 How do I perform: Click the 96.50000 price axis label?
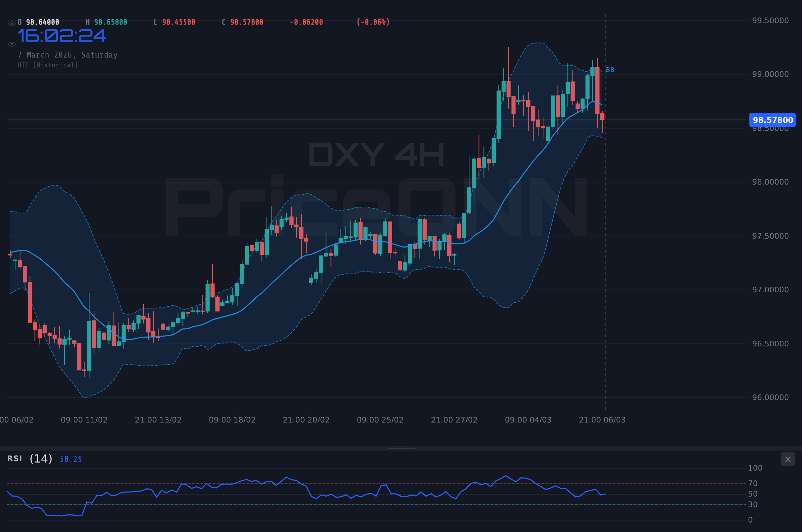(x=770, y=344)
